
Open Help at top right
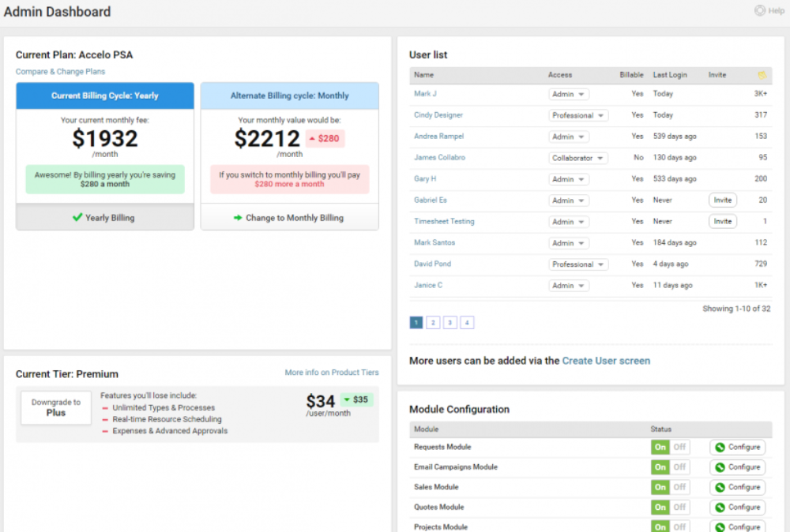[x=769, y=10]
